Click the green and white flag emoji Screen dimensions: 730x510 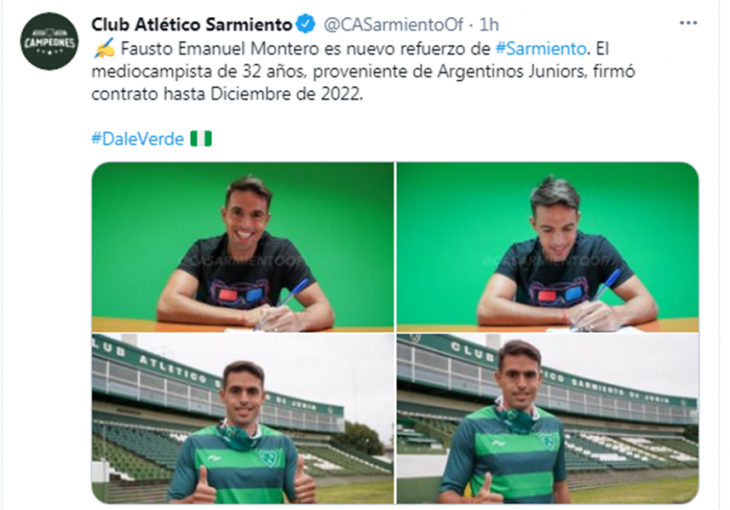click(201, 139)
